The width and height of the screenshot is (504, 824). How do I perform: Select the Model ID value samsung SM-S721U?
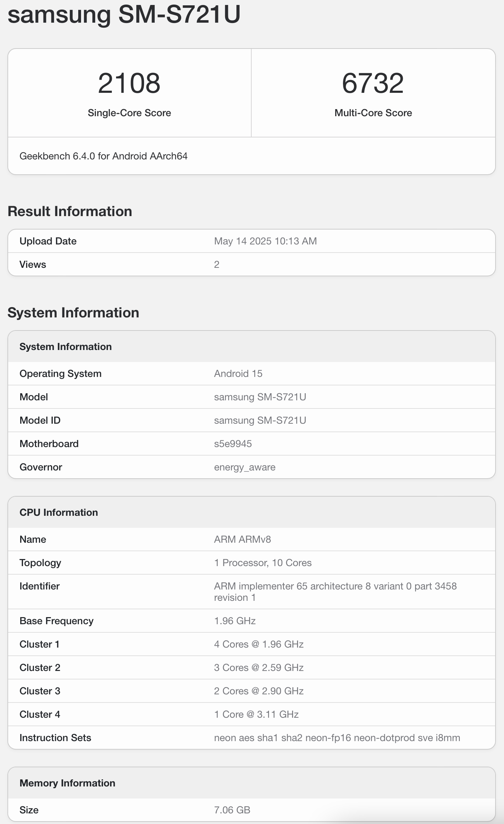point(260,420)
